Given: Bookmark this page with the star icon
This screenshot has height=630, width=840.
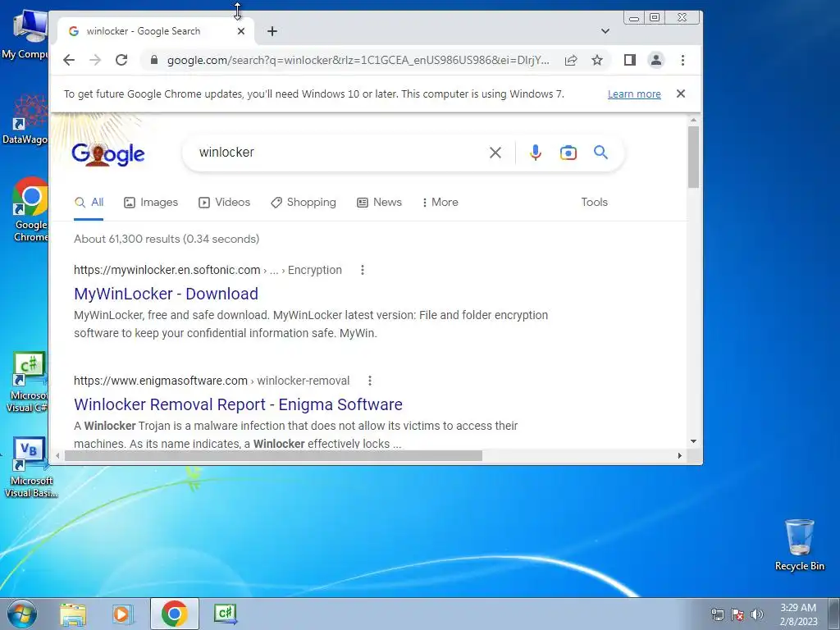Looking at the screenshot, I should click(x=597, y=60).
